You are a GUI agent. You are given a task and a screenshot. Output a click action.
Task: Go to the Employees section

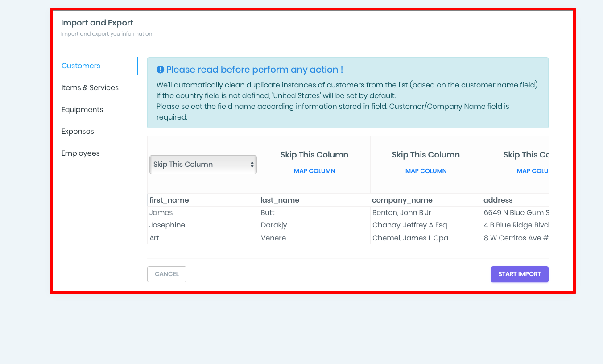coord(81,153)
